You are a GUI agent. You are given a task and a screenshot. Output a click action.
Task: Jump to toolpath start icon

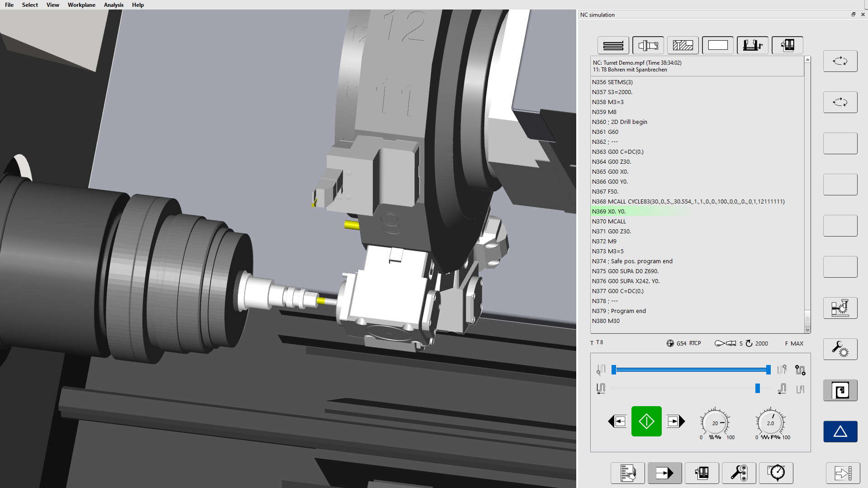[x=601, y=389]
